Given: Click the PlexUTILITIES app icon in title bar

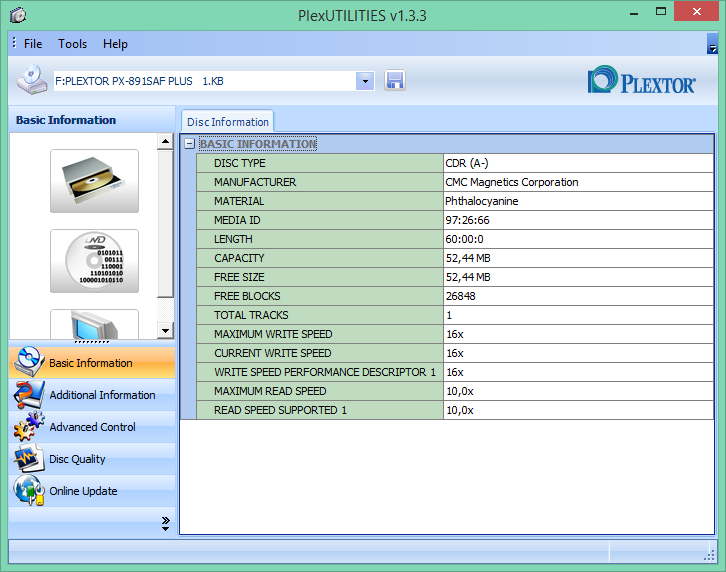Looking at the screenshot, I should (18, 15).
